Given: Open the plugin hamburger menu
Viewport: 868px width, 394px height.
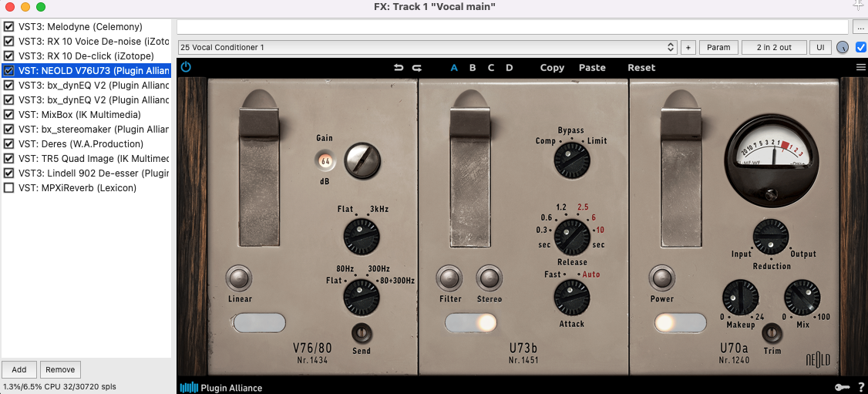Looking at the screenshot, I should [860, 67].
